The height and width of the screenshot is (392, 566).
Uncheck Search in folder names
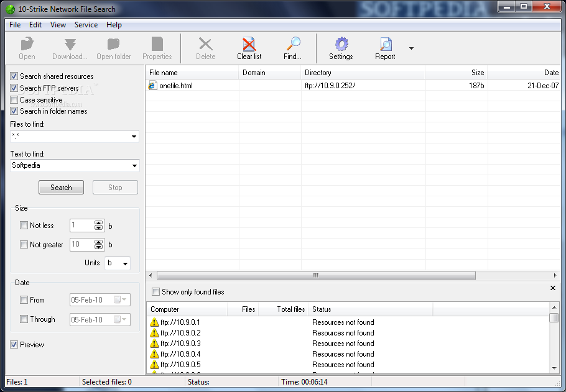(x=14, y=111)
